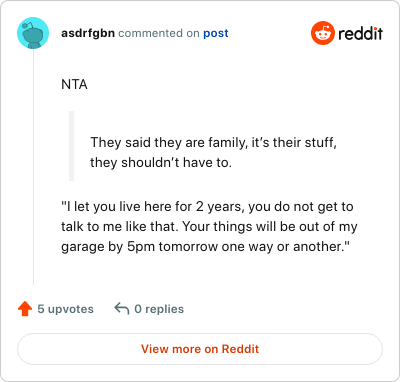The height and width of the screenshot is (382, 400).
Task: Click the asdrfgbn user avatar
Action: pyautogui.click(x=33, y=33)
